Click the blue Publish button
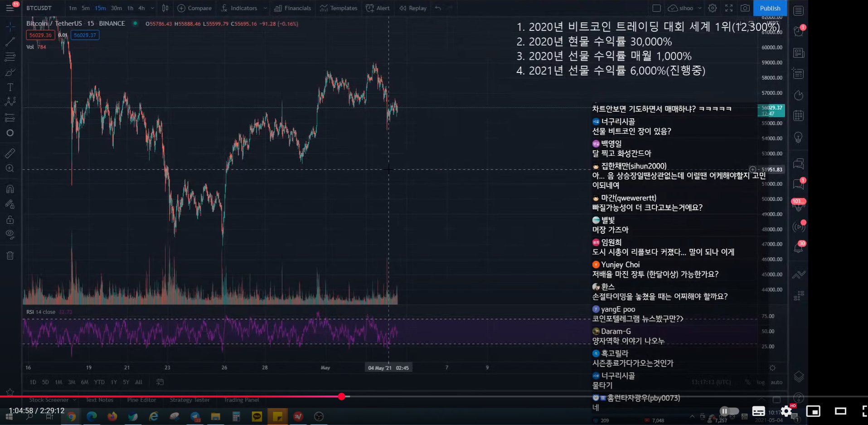The height and width of the screenshot is (425, 868). click(x=770, y=8)
